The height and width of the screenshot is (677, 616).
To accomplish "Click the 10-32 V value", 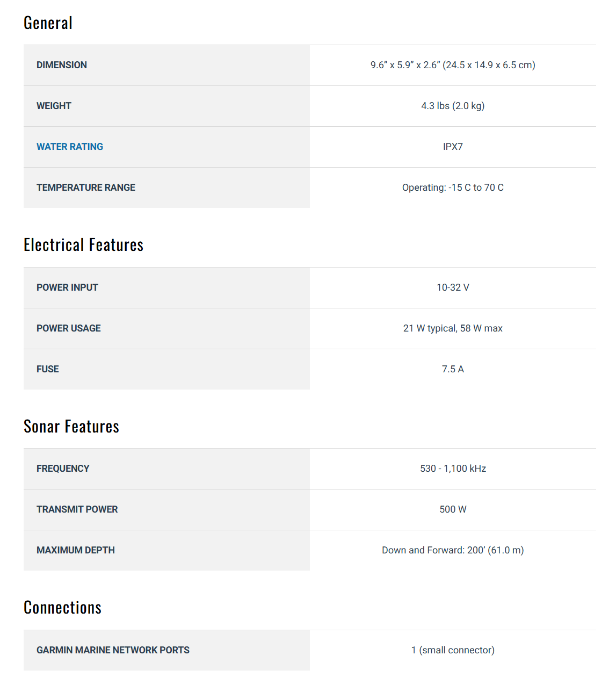I will 453,287.
